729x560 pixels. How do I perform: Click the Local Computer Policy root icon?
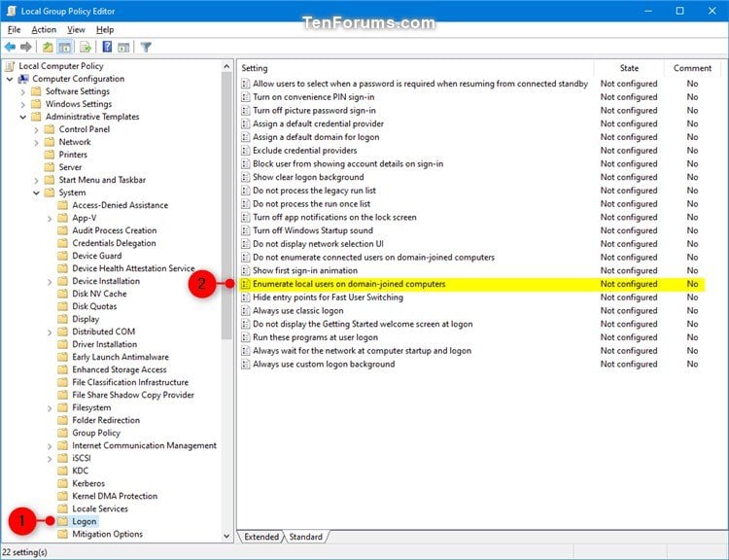pos(11,66)
